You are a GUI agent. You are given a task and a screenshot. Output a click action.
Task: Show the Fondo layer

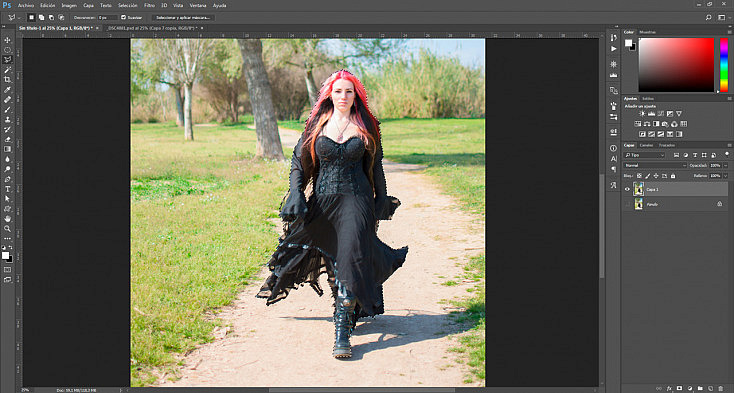[x=627, y=204]
